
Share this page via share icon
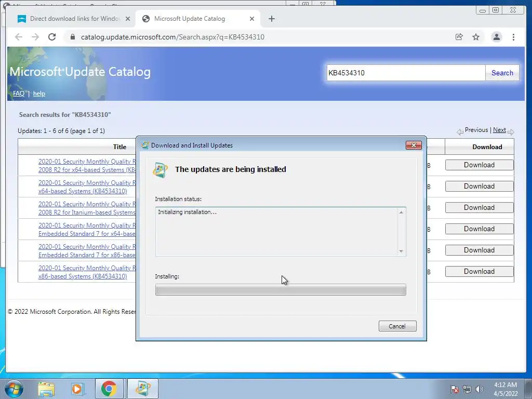(x=459, y=37)
